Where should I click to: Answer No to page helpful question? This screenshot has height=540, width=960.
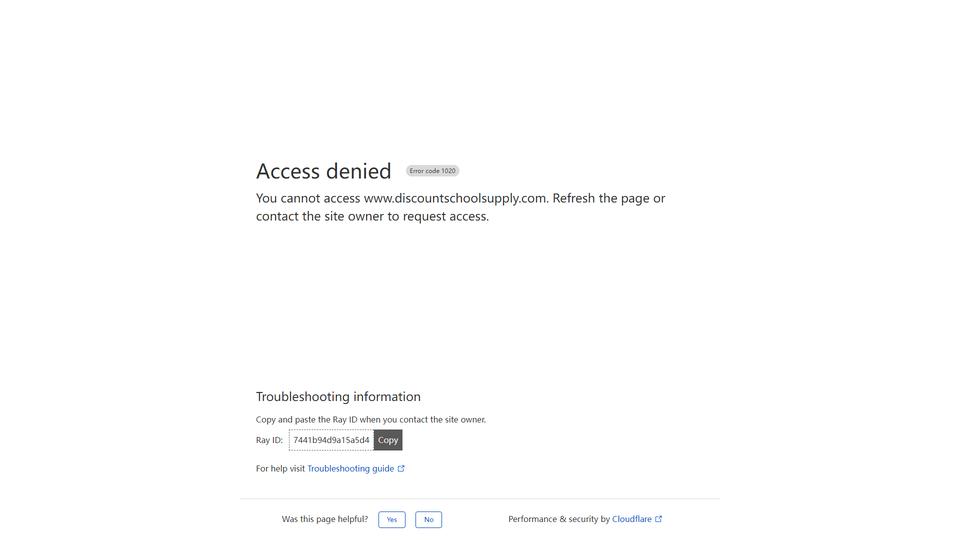pos(429,520)
